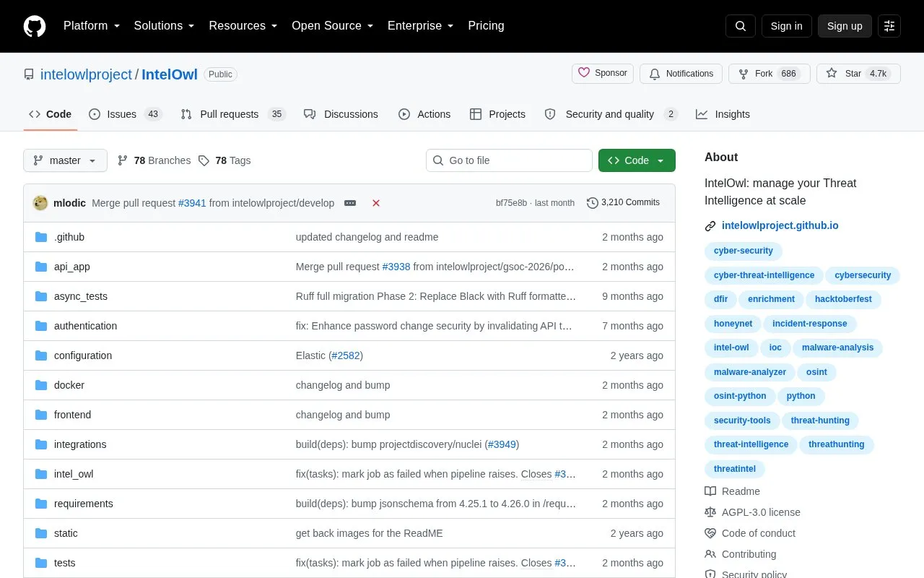Open the Actions tab
Image resolution: width=924 pixels, height=578 pixels.
click(424, 114)
